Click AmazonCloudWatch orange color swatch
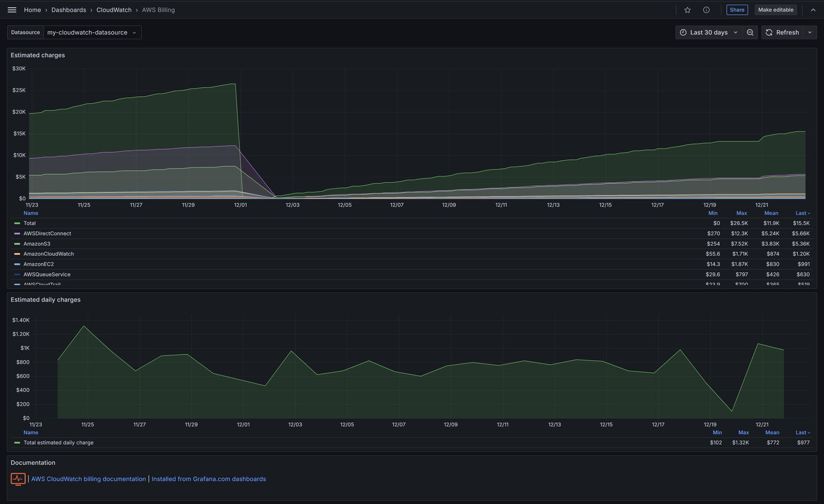Viewport: 824px width, 504px height. (x=17, y=254)
